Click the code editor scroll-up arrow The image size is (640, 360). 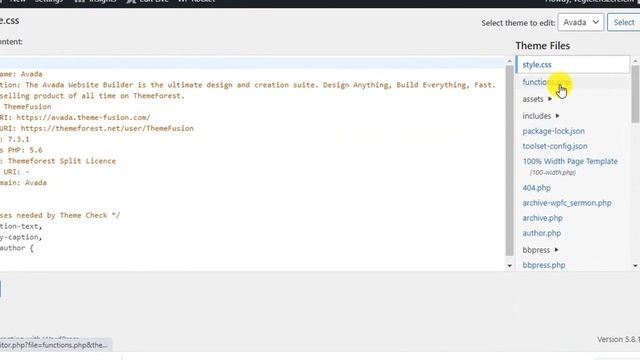(509, 61)
